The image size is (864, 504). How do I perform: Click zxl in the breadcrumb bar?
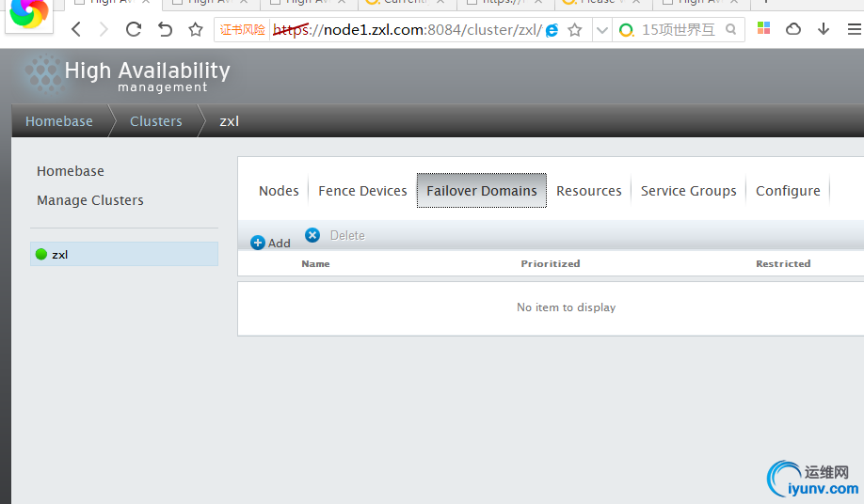tap(230, 121)
